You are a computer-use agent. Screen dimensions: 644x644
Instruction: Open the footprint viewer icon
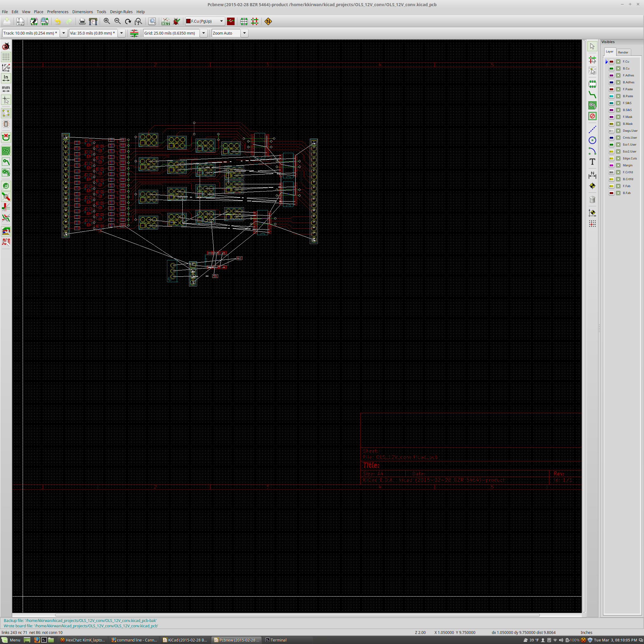(45, 22)
